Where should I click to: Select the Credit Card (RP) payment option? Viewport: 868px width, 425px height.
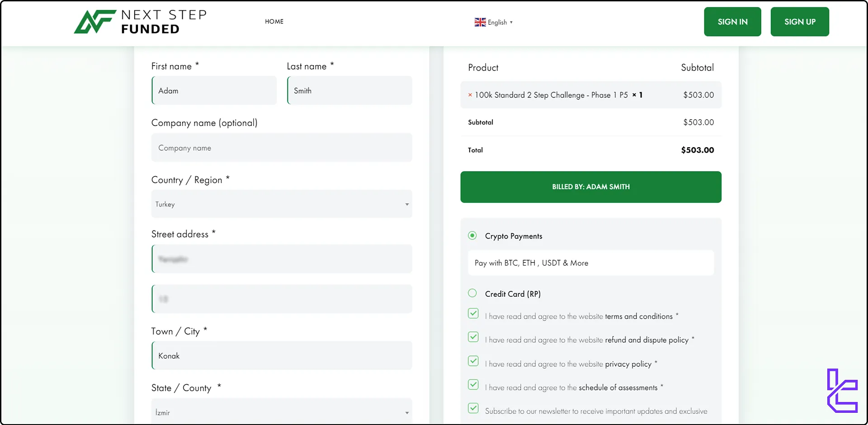pos(472,293)
